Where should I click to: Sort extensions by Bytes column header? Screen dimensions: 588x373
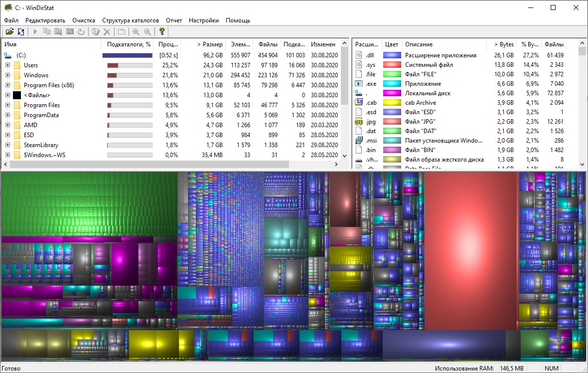pyautogui.click(x=503, y=44)
